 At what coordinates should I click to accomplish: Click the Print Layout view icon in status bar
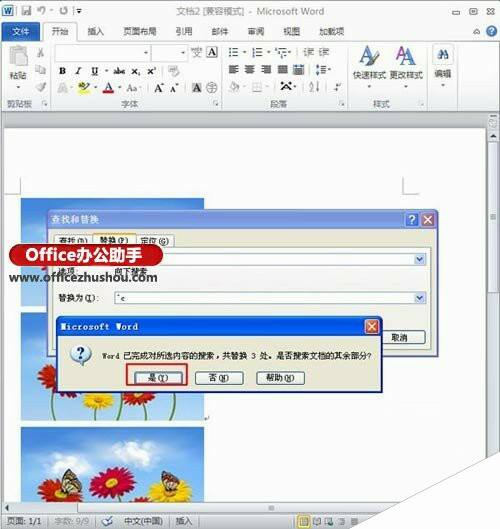[304, 521]
